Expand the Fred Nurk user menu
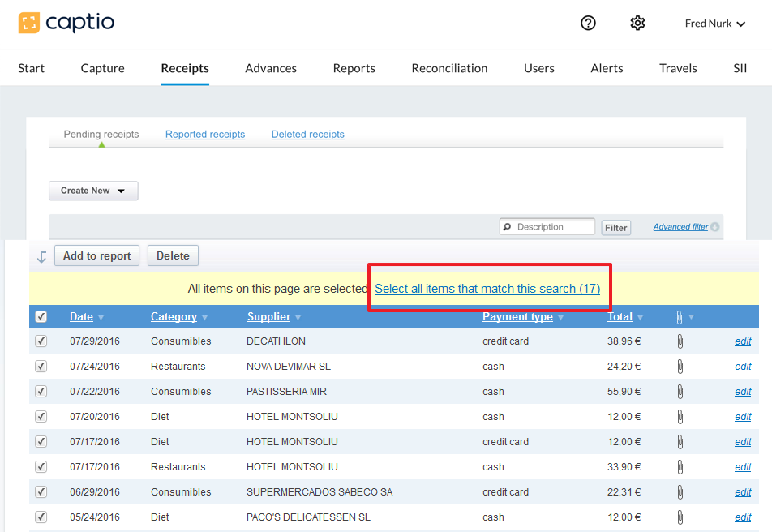 pyautogui.click(x=714, y=24)
